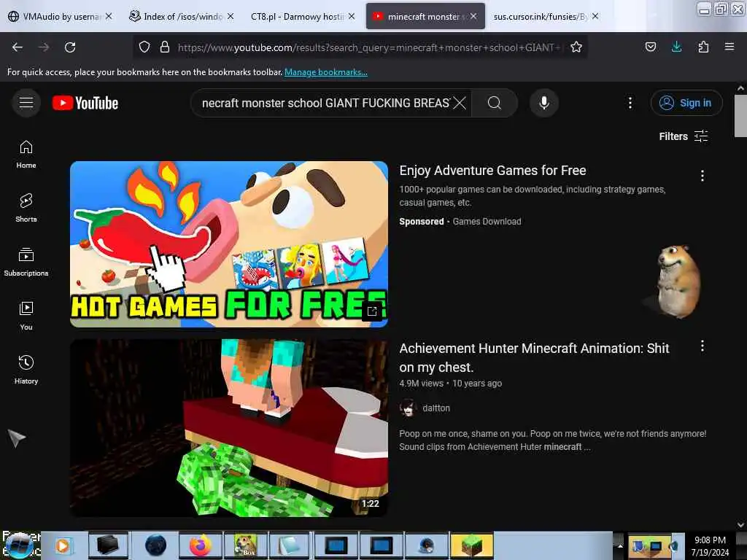The width and height of the screenshot is (747, 560).
Task: Click the scrollbar down arrow
Action: pos(740,525)
